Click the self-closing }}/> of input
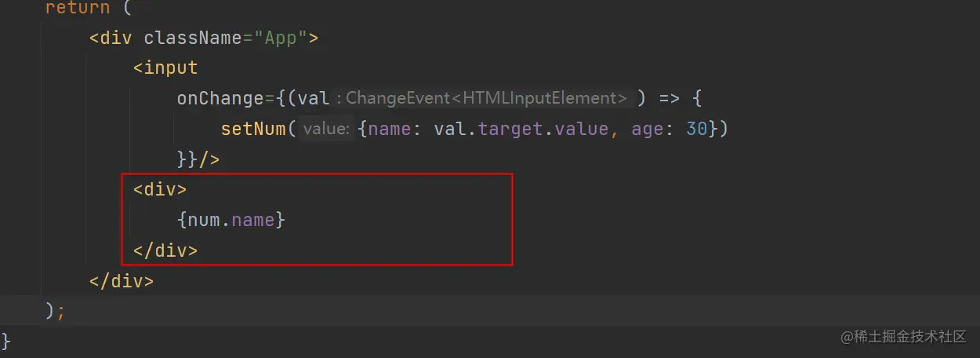The image size is (980, 358). [x=198, y=159]
